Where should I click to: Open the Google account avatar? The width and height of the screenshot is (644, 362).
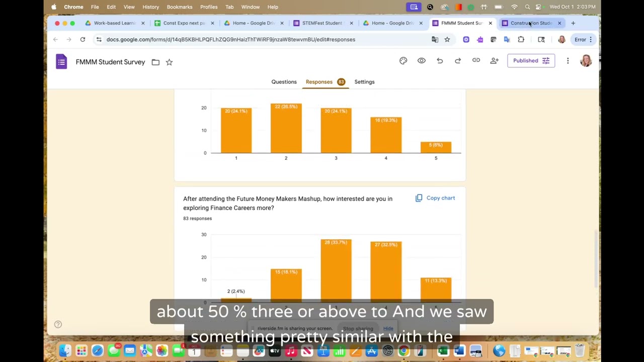586,61
